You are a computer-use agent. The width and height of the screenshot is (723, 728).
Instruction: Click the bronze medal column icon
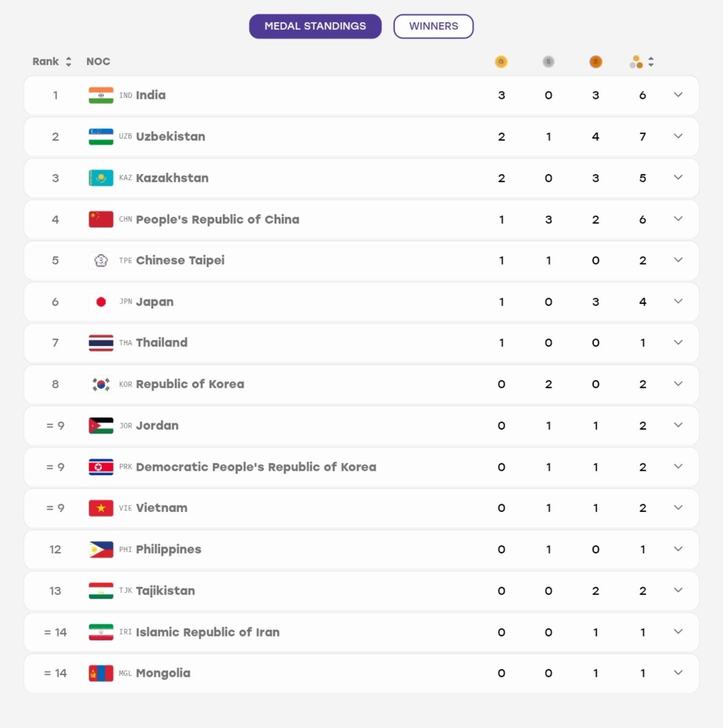[x=596, y=61]
